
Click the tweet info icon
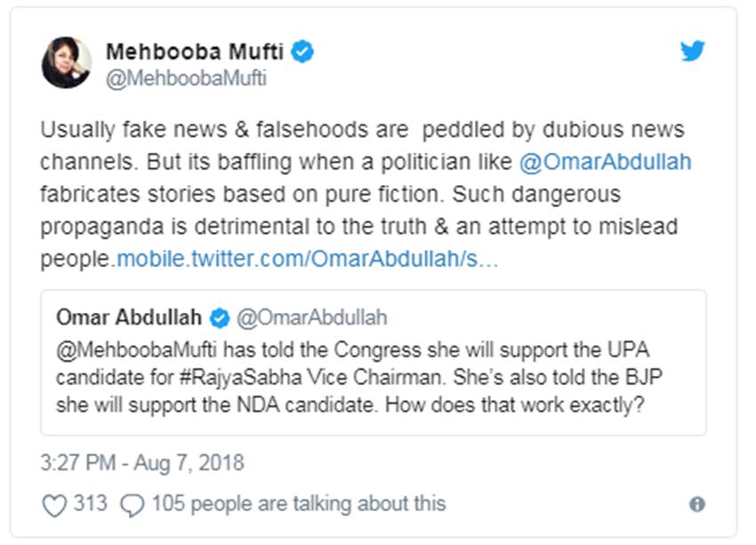(697, 504)
